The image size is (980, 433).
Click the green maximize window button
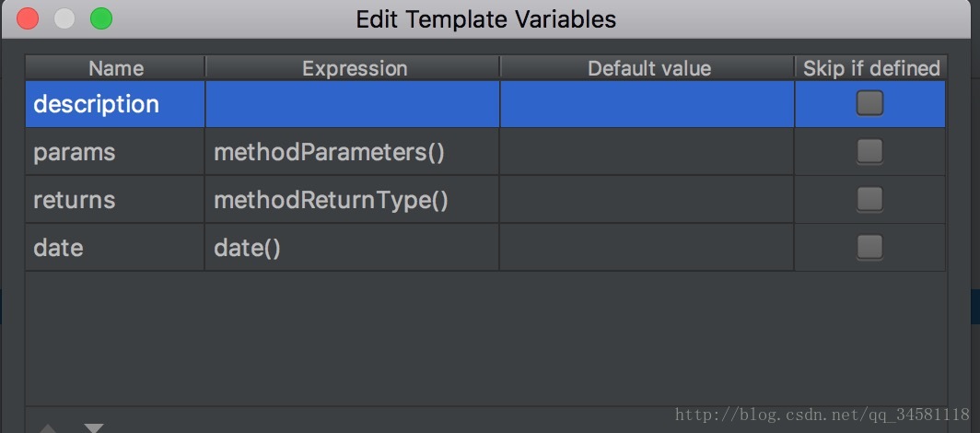(x=100, y=18)
